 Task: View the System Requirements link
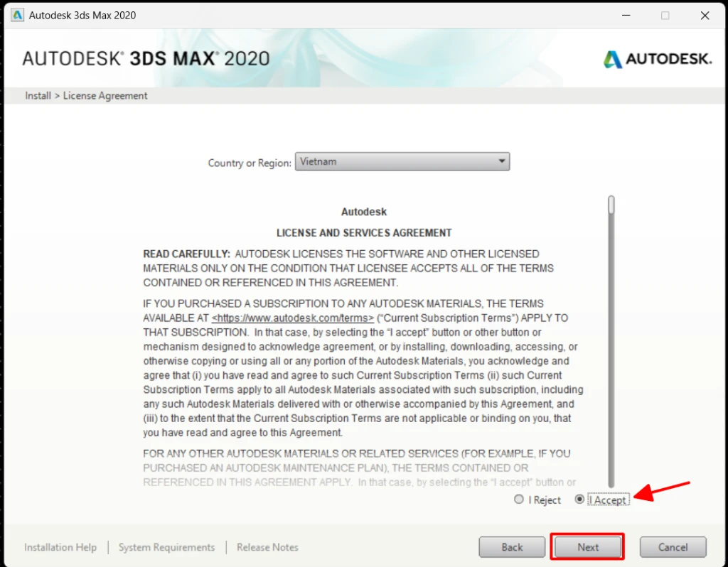[x=166, y=547]
